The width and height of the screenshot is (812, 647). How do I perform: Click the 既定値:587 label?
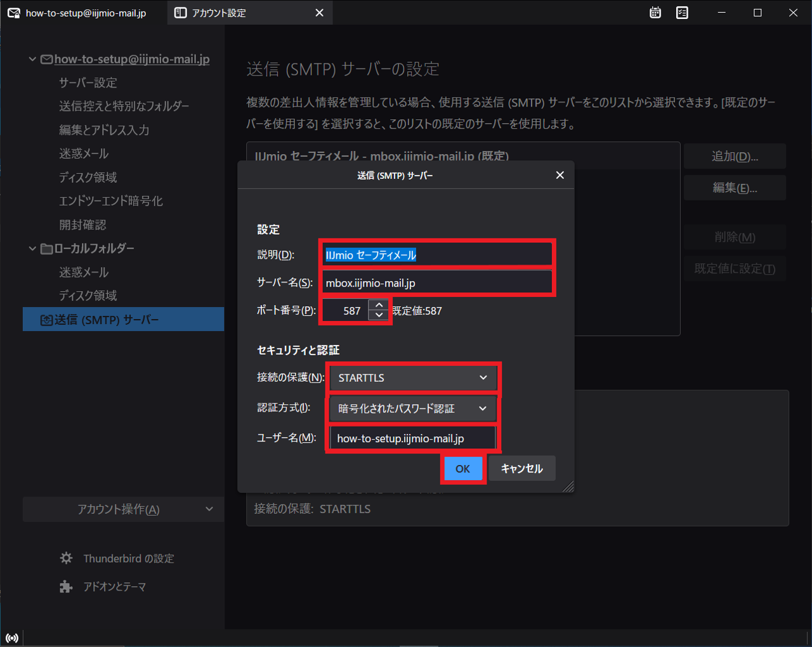click(x=417, y=311)
